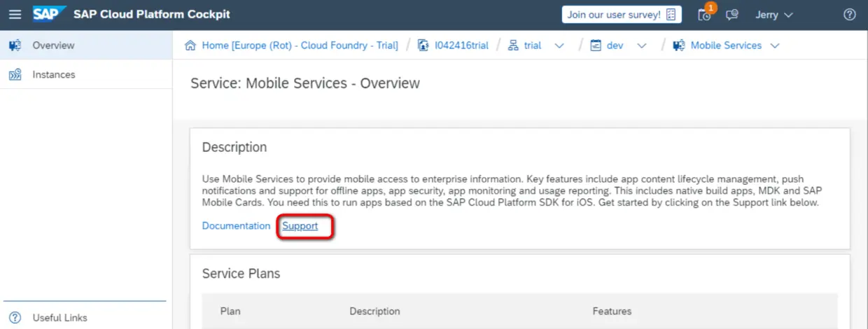Open the Documentation link
This screenshot has height=329, width=868.
pos(236,226)
